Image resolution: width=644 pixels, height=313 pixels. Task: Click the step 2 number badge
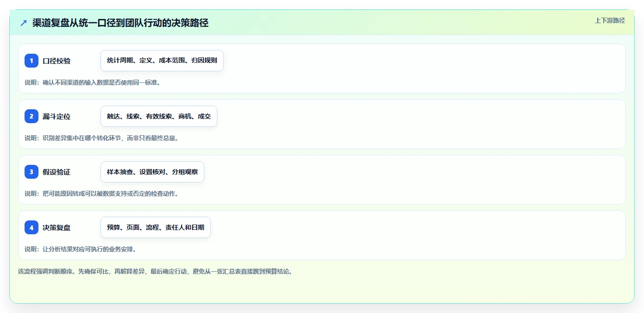click(x=32, y=116)
